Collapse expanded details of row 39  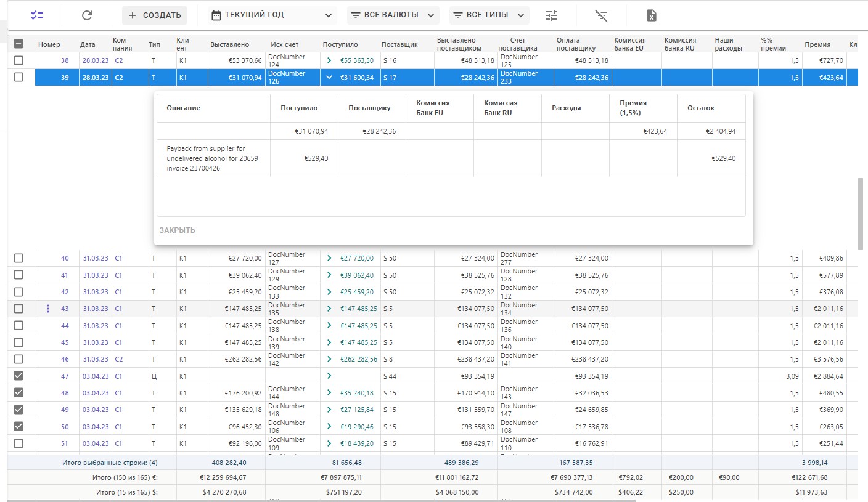329,78
